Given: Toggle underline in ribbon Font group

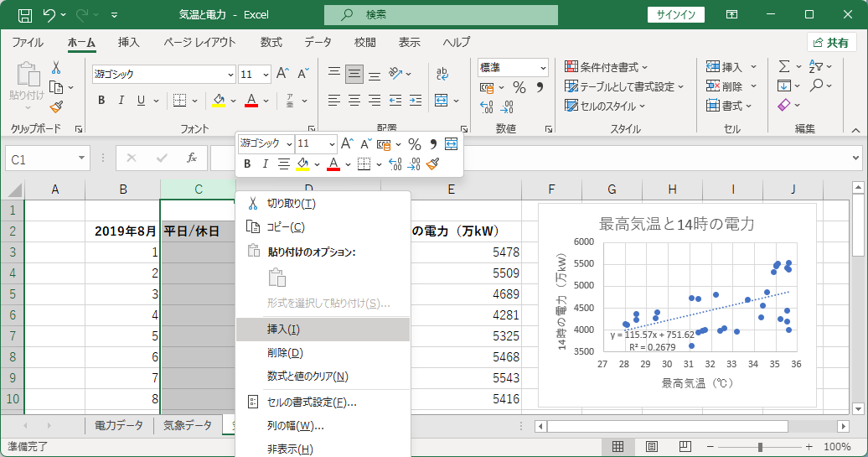Looking at the screenshot, I should (x=141, y=101).
